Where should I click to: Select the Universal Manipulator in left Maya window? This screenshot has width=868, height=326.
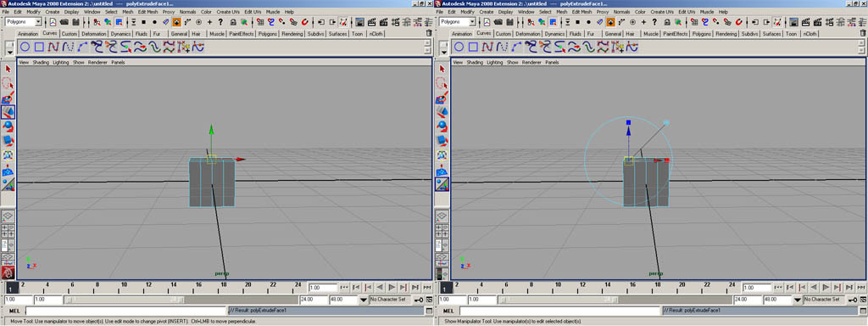(8, 155)
